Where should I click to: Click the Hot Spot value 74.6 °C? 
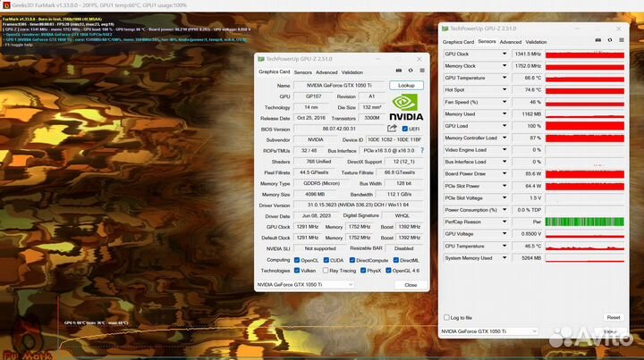(x=528, y=89)
